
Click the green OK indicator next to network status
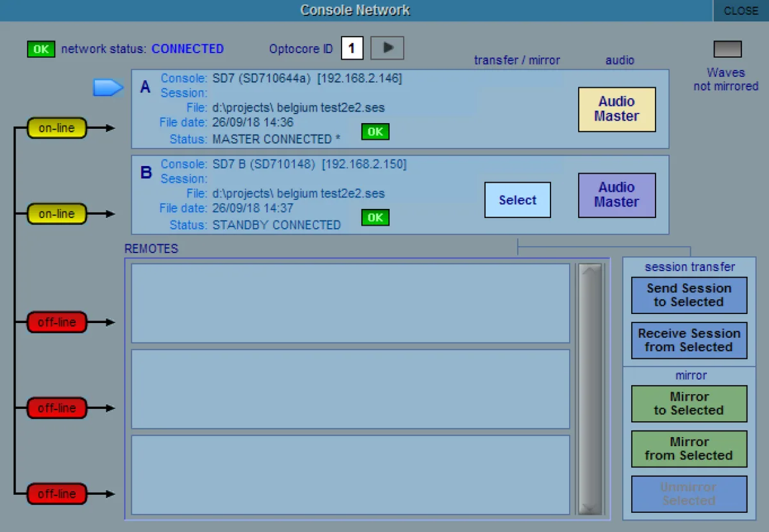41,49
